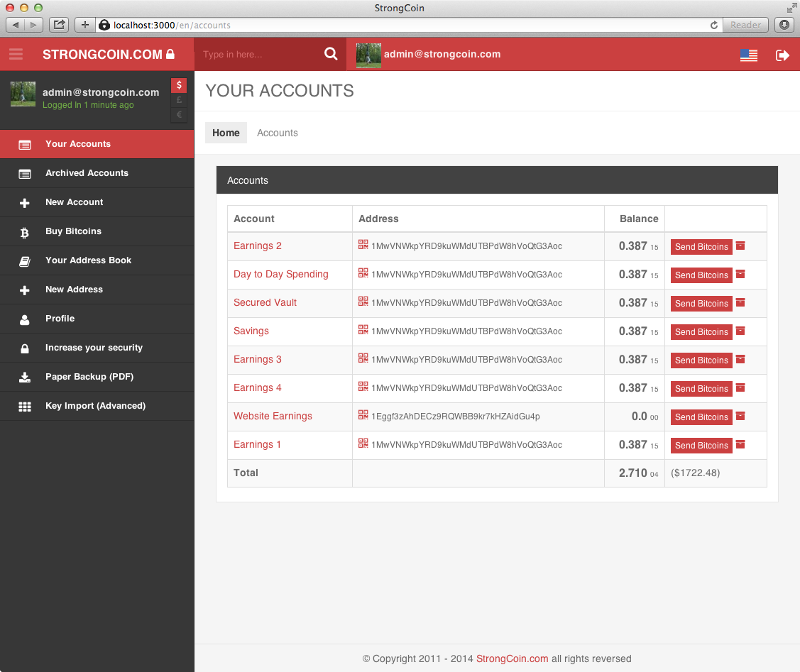800x672 pixels.
Task: Open Archived Accounts in sidebar
Action: coord(97,173)
